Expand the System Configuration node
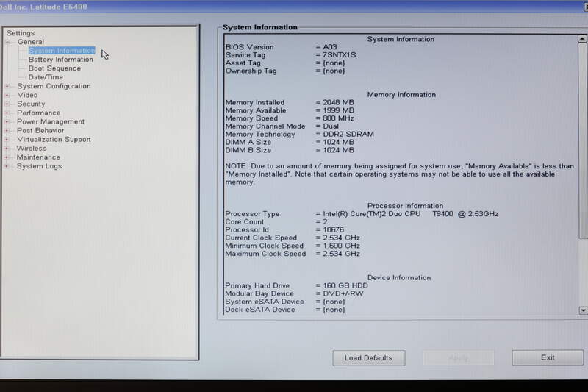 click(7, 86)
